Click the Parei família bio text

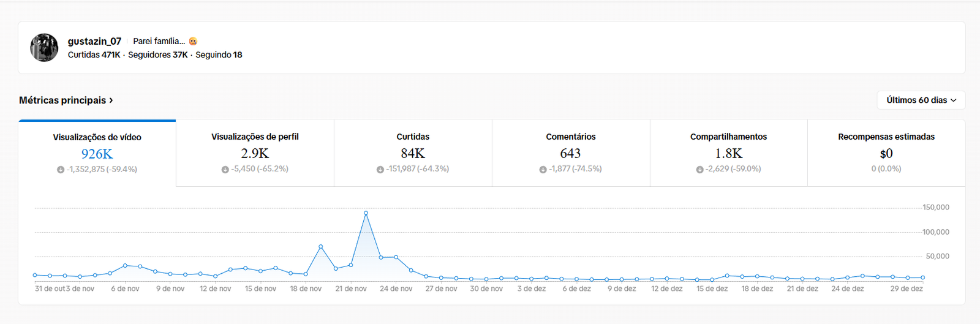pyautogui.click(x=159, y=41)
